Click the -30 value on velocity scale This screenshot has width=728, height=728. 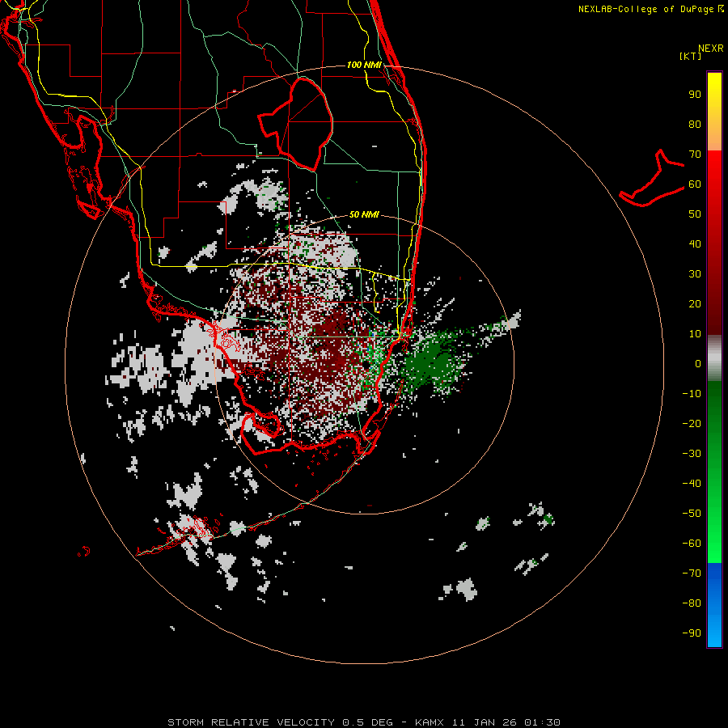692,454
